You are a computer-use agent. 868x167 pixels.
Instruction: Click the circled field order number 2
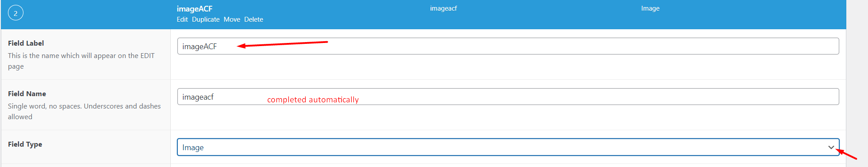click(x=15, y=13)
